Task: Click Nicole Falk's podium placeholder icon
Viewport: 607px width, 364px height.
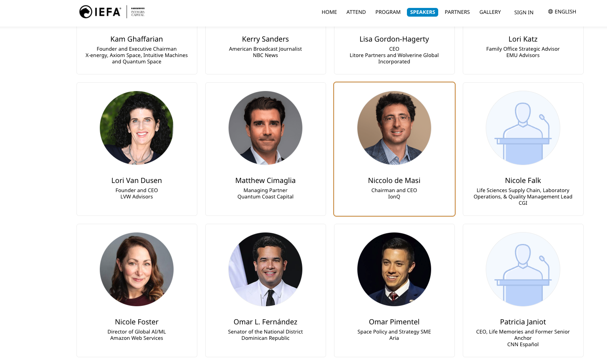Action: (523, 128)
